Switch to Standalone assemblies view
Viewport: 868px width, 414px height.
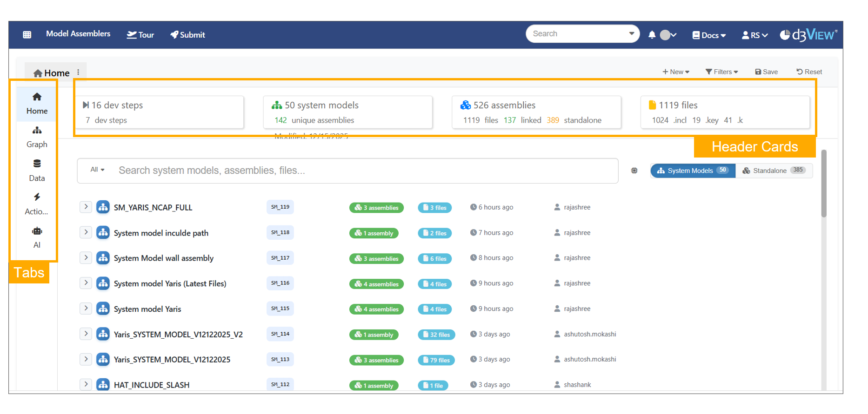tap(774, 171)
